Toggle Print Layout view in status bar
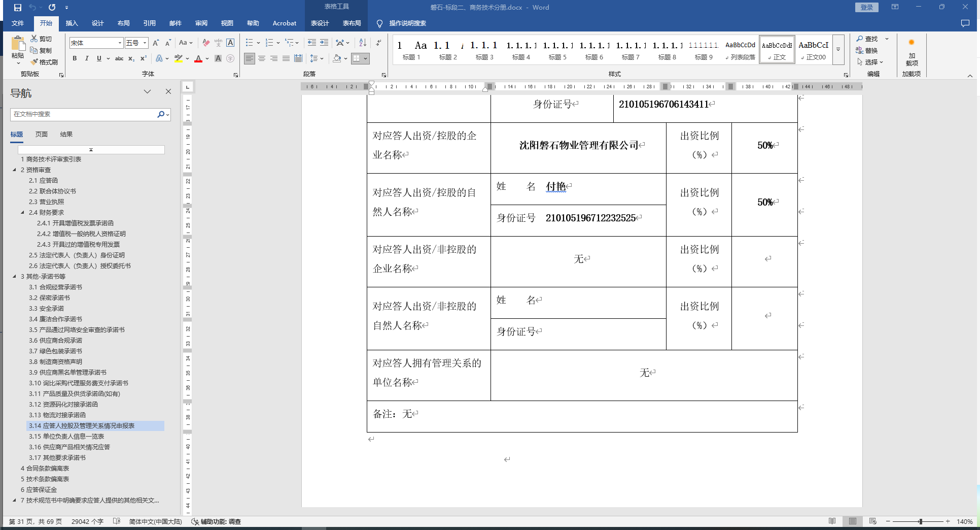Viewport: 980px width, 530px height. [852, 521]
